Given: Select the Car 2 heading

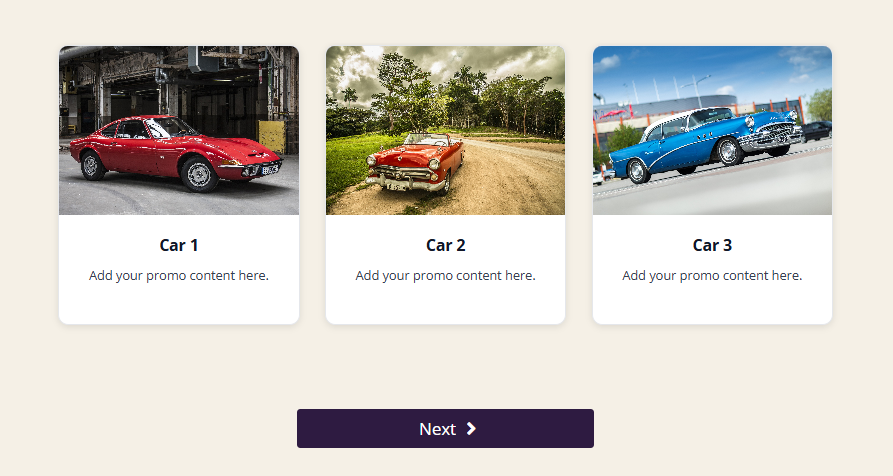Looking at the screenshot, I should point(445,245).
